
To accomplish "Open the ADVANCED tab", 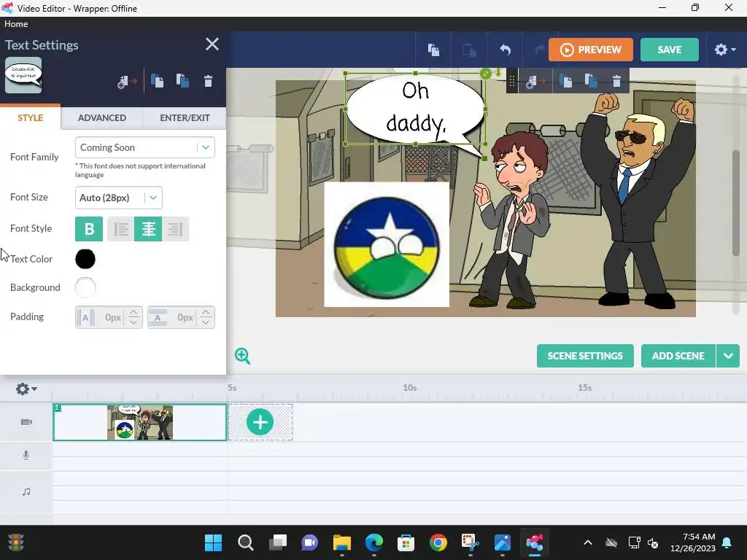I will [x=102, y=117].
